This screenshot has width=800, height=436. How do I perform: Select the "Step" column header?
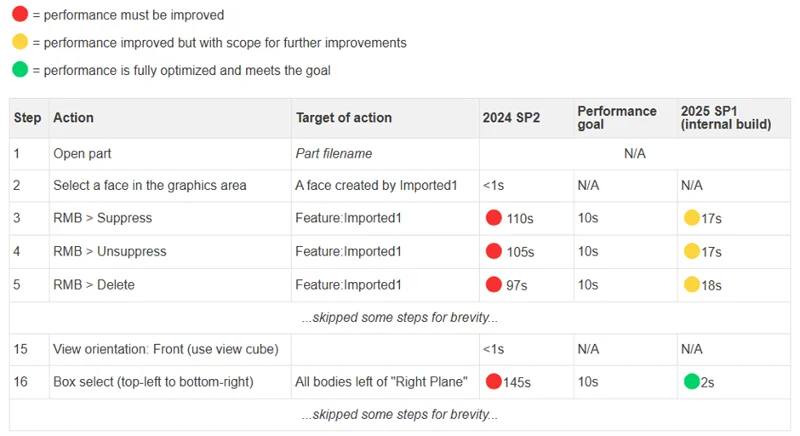[x=28, y=118]
